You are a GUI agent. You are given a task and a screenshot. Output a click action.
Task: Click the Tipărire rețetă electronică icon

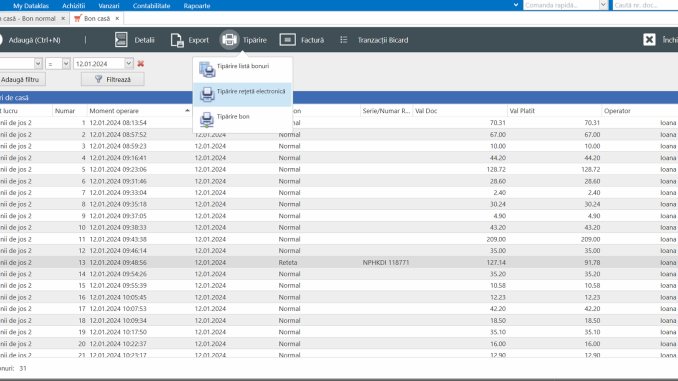[207, 94]
